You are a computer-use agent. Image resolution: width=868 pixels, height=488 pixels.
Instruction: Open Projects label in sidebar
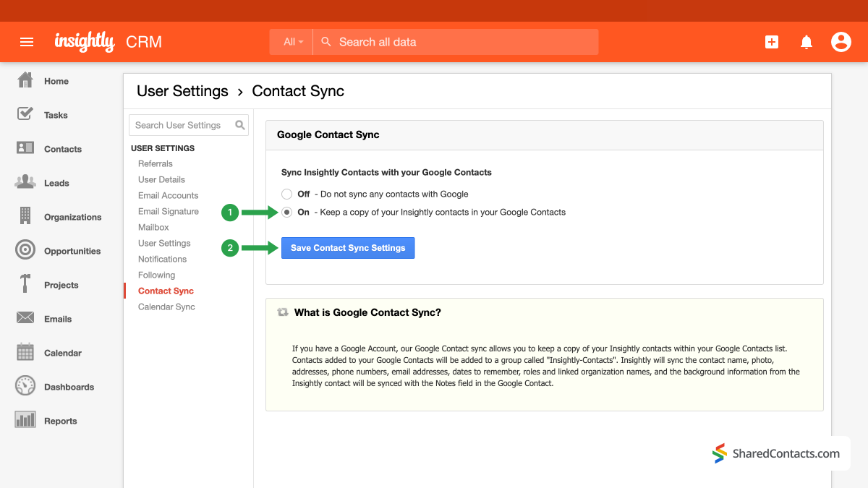(x=61, y=285)
